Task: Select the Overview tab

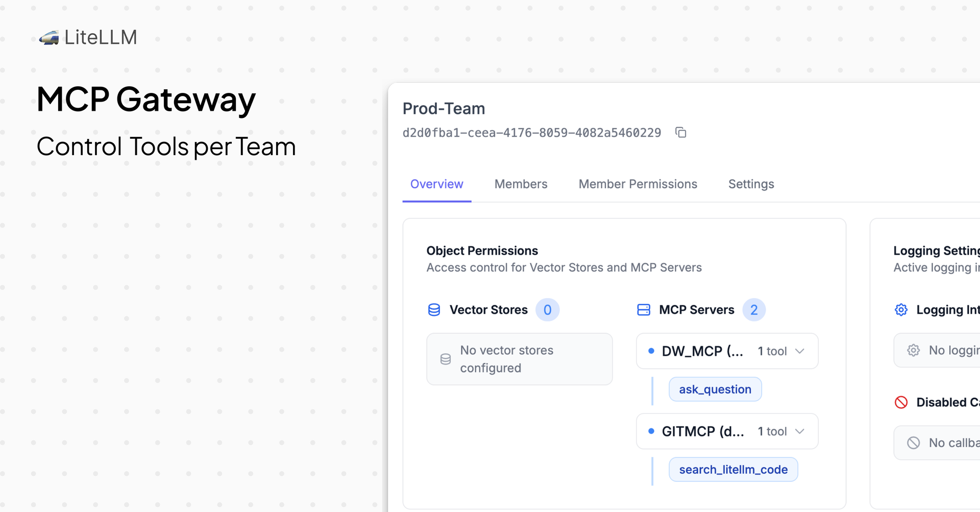Action: click(x=437, y=184)
